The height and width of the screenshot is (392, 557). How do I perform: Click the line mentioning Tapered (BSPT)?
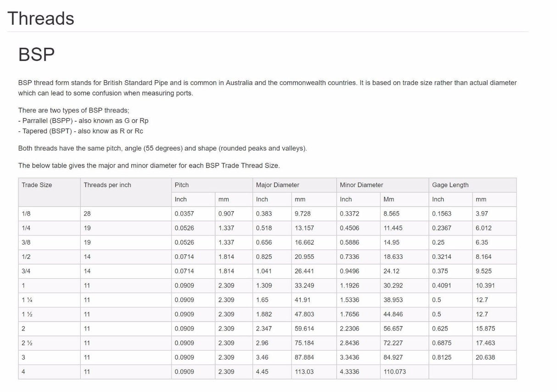[81, 131]
